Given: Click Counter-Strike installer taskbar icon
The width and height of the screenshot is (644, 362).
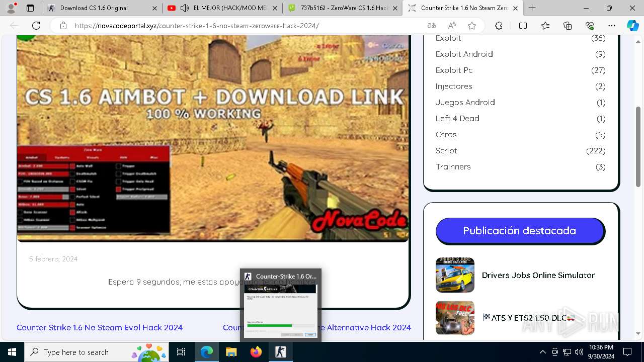Looking at the screenshot, I should pyautogui.click(x=280, y=352).
